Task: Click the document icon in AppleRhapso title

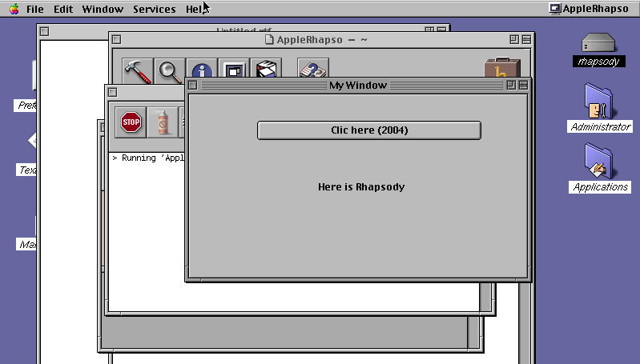Action: pyautogui.click(x=268, y=39)
